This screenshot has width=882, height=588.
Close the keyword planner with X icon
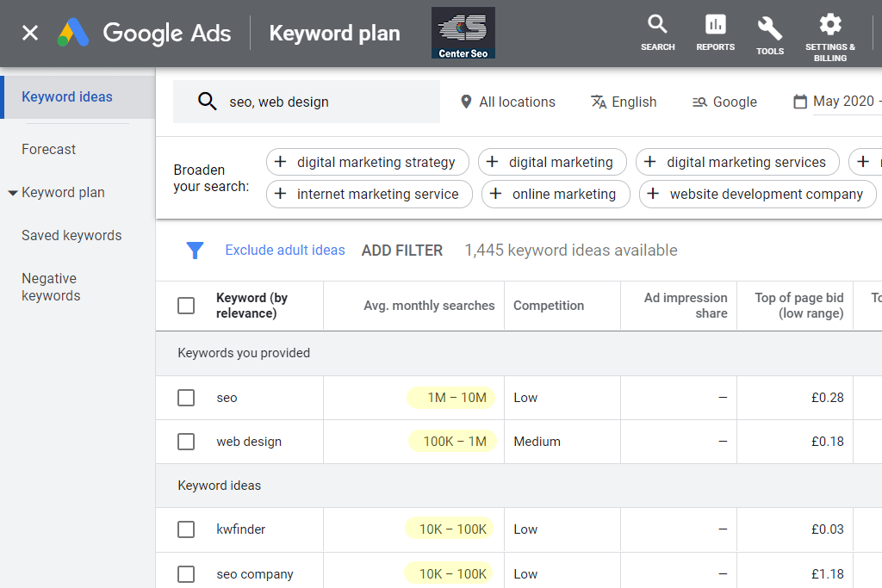(x=30, y=34)
